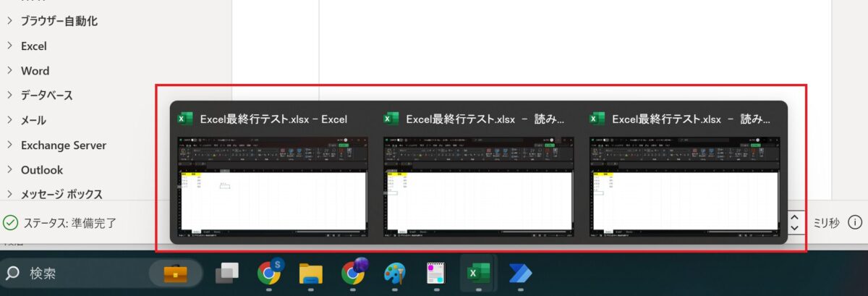Screen dimensions: 868x296
Task: Open the Outlook actions category
Action: pos(42,170)
